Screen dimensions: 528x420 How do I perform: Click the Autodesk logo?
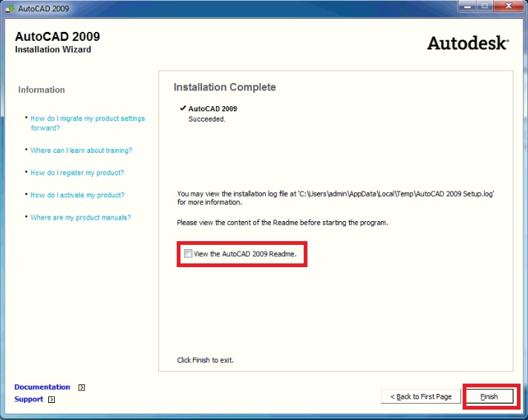(x=467, y=43)
